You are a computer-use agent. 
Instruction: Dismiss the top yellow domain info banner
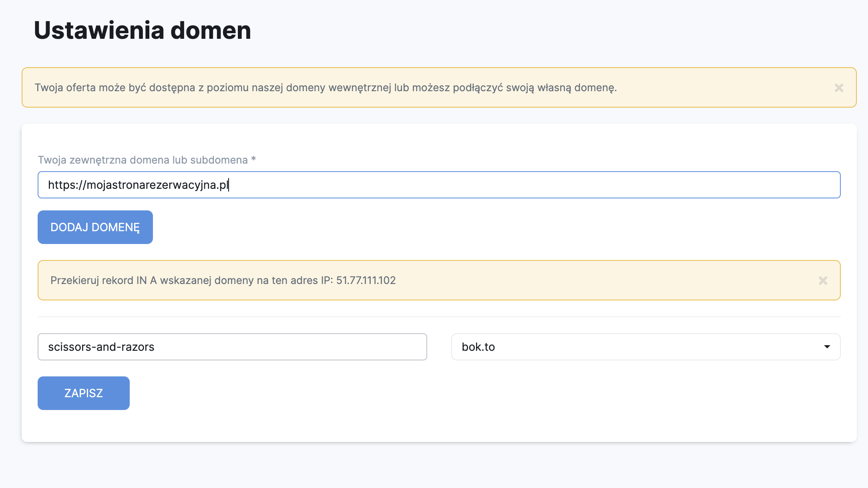point(839,88)
